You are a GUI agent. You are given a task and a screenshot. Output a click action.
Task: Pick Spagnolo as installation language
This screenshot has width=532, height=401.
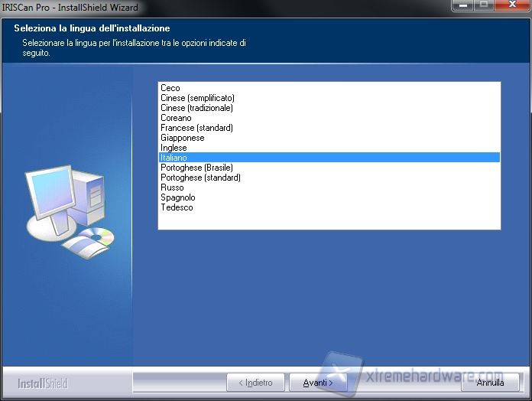177,197
